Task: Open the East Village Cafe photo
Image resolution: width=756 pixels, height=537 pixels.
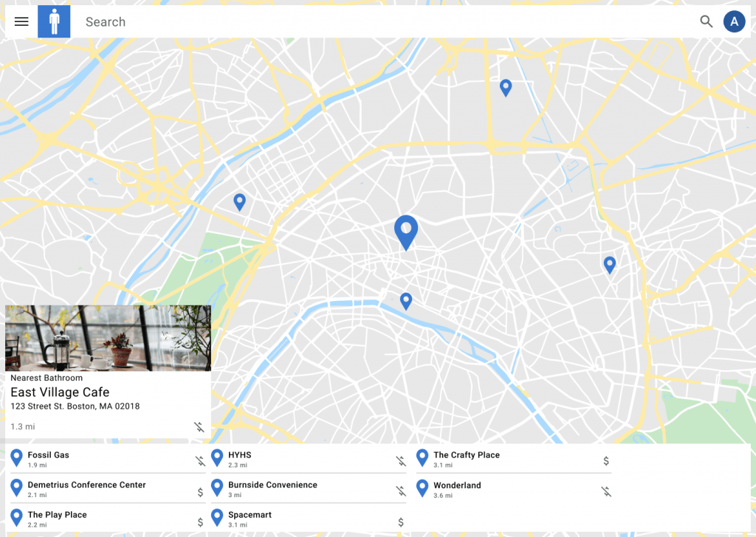Action: click(x=108, y=338)
